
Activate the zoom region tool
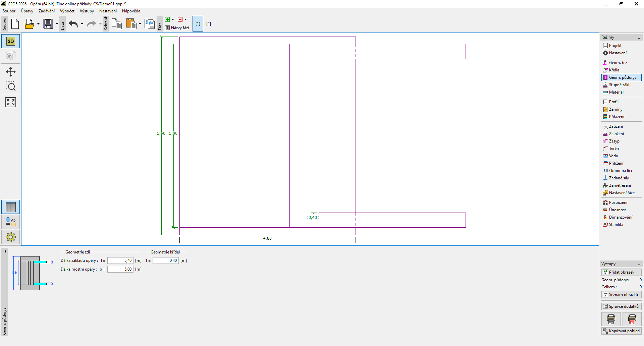tap(11, 86)
